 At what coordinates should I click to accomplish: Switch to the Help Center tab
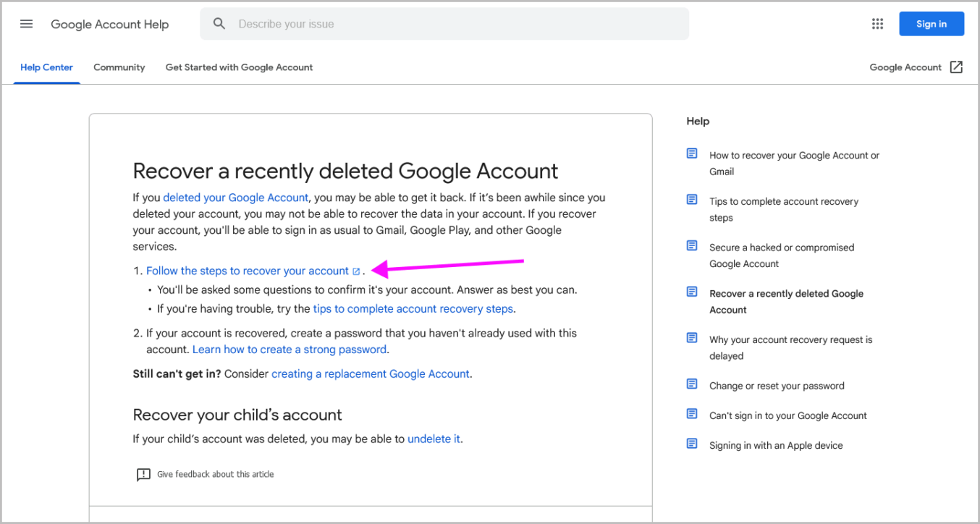pos(46,67)
